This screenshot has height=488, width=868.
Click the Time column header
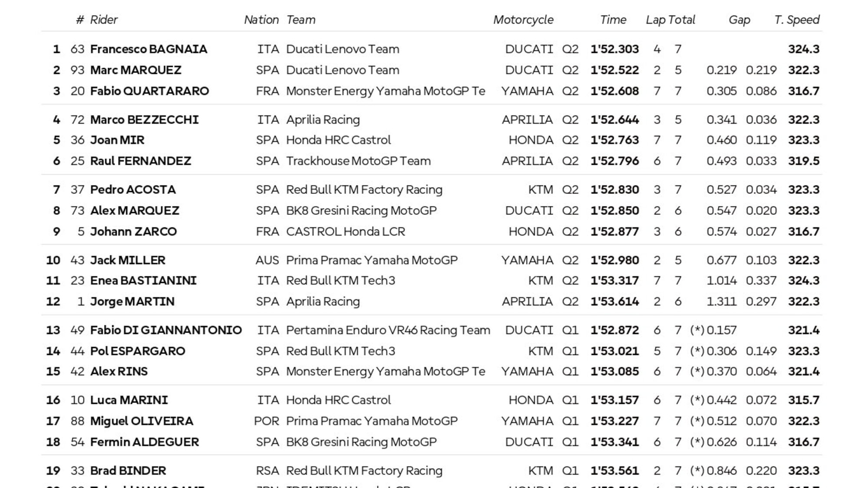pos(613,20)
